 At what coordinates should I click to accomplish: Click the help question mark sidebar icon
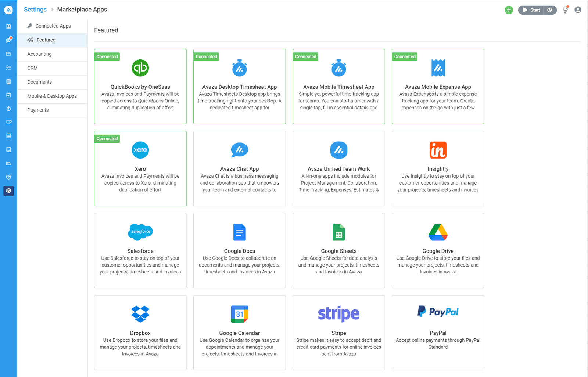(8, 177)
